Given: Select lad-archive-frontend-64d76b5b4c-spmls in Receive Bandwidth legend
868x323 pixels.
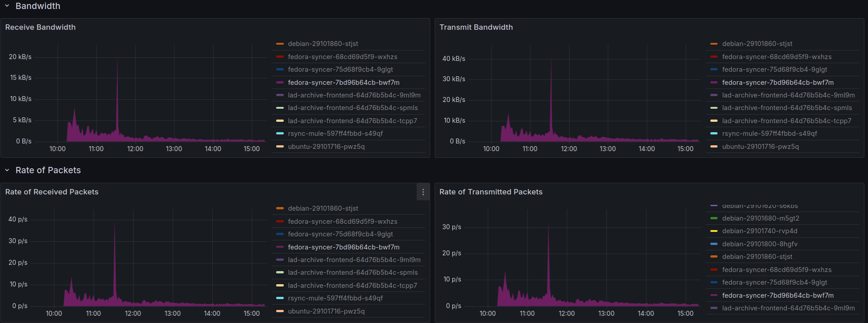Looking at the screenshot, I should click(x=353, y=108).
